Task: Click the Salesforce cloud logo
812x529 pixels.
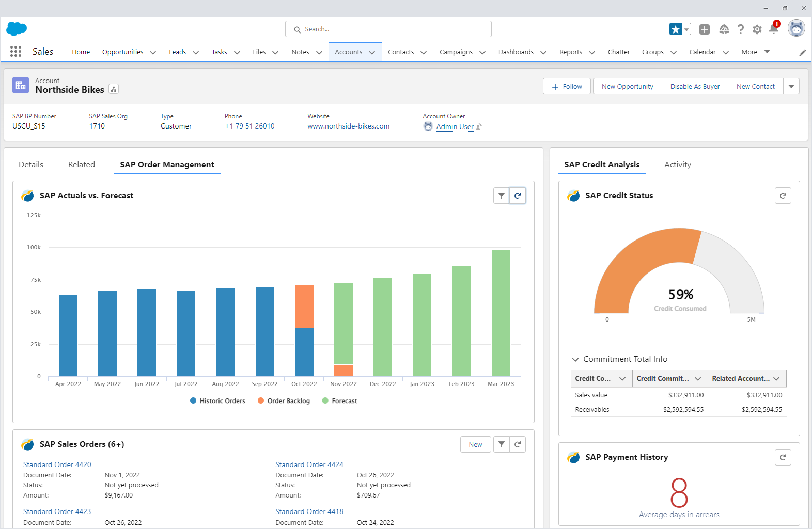Action: tap(17, 29)
